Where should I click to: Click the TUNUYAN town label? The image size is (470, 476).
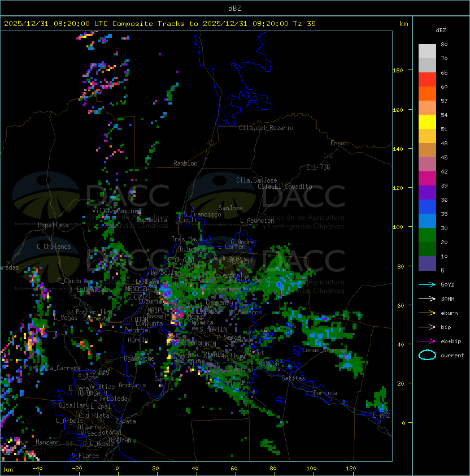pos(120,440)
